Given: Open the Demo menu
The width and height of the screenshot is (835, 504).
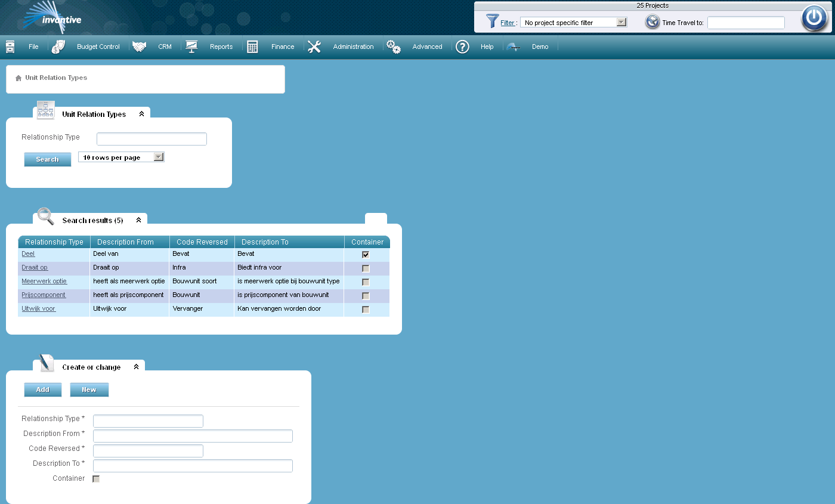Looking at the screenshot, I should pyautogui.click(x=540, y=47).
